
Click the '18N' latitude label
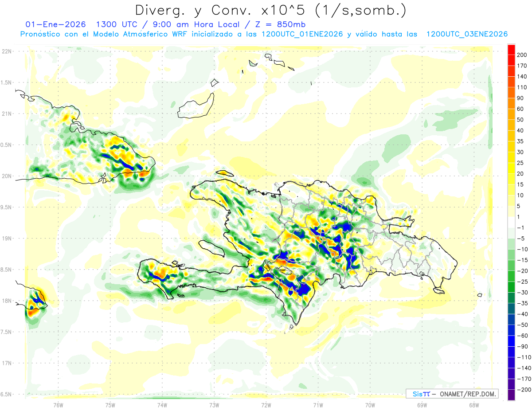7,301
